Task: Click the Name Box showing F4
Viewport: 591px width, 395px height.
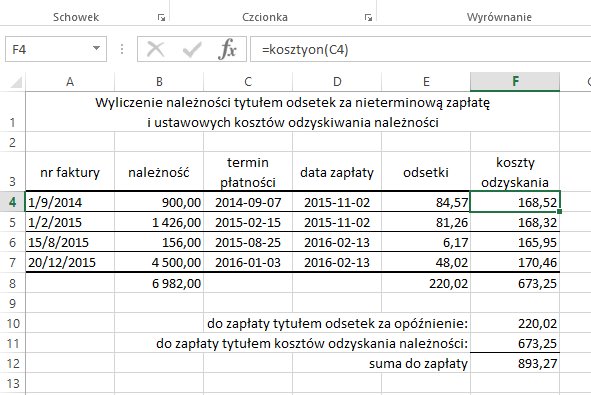Action: (x=56, y=49)
